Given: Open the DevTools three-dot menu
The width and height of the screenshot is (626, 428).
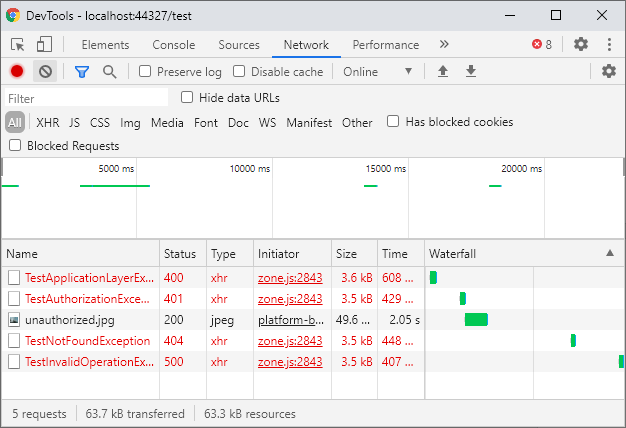Looking at the screenshot, I should [x=609, y=44].
